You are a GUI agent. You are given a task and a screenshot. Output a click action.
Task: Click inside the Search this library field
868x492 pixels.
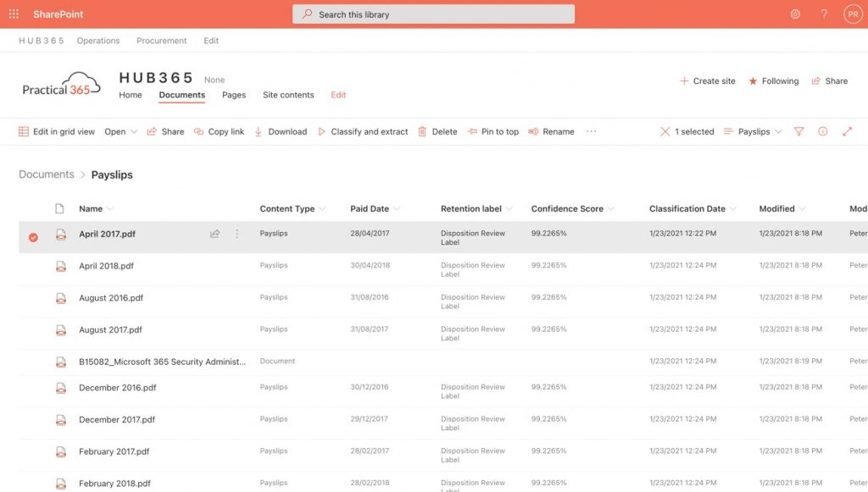pyautogui.click(x=432, y=14)
